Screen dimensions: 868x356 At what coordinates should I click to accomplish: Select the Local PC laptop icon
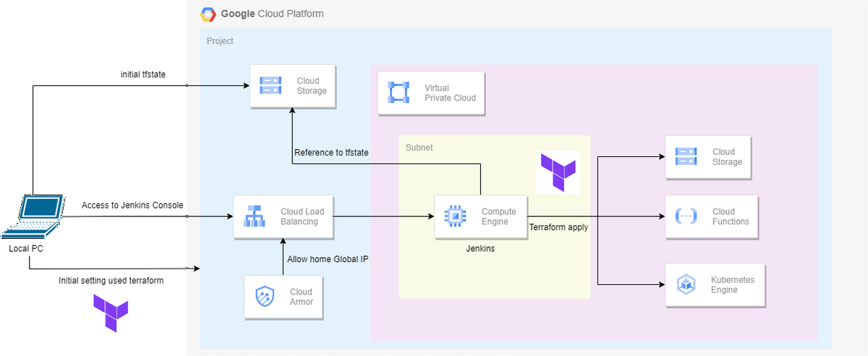click(33, 217)
